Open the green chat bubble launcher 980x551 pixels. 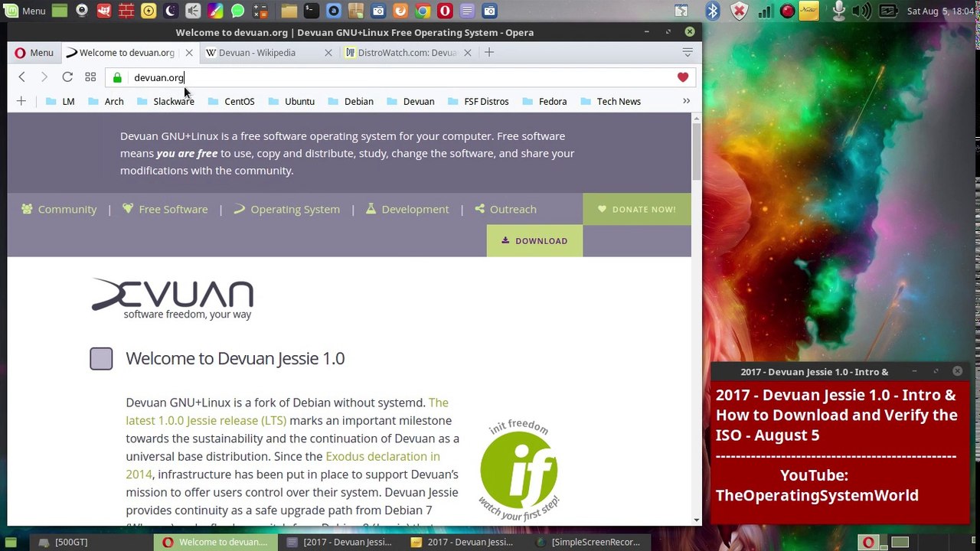click(237, 11)
